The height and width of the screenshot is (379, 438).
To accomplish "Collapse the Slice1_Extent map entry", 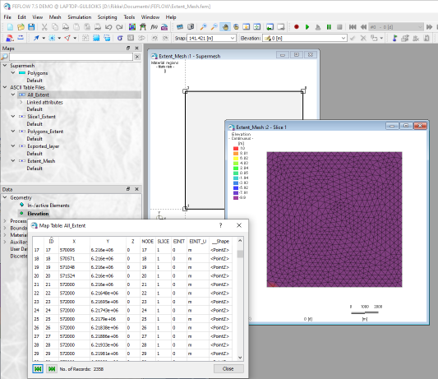I will click(13, 116).
